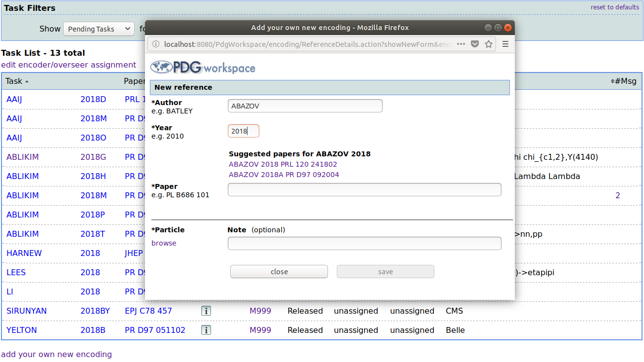Open M999 link in YELTON row
Viewport: 644px width, 362px height.
click(x=260, y=330)
